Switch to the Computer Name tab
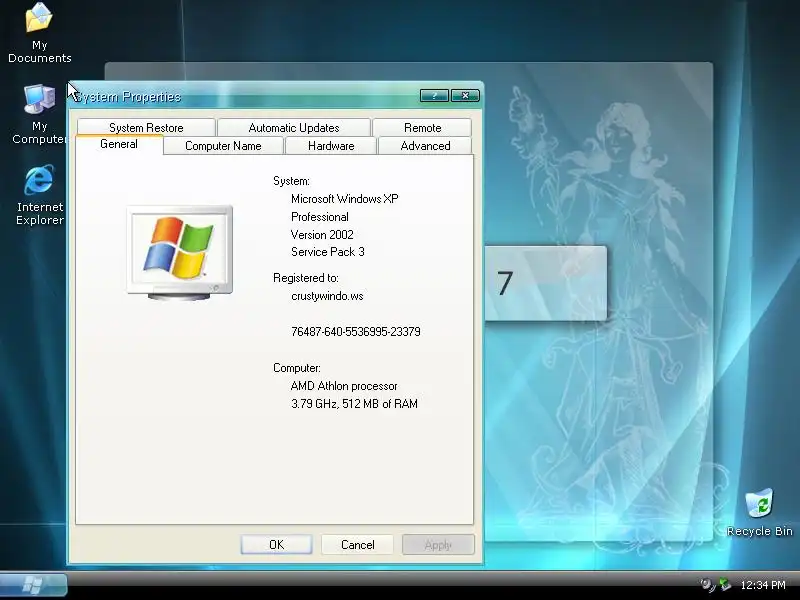The width and height of the screenshot is (800, 600). [223, 146]
